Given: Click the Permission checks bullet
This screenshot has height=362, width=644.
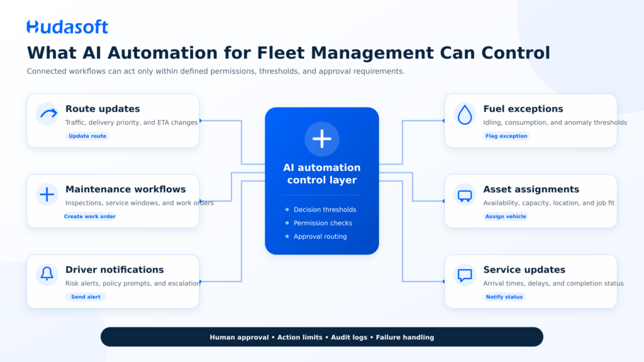Looking at the screenshot, I should (319, 223).
